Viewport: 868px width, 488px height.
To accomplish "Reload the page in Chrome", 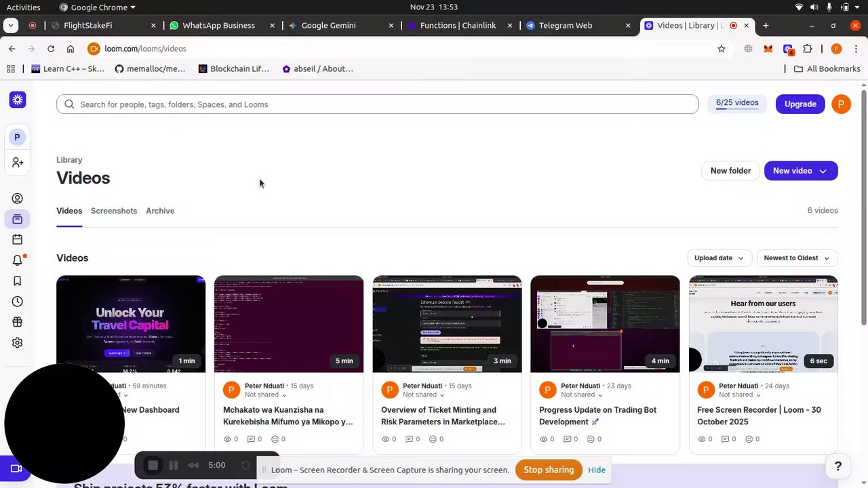I will (x=51, y=49).
